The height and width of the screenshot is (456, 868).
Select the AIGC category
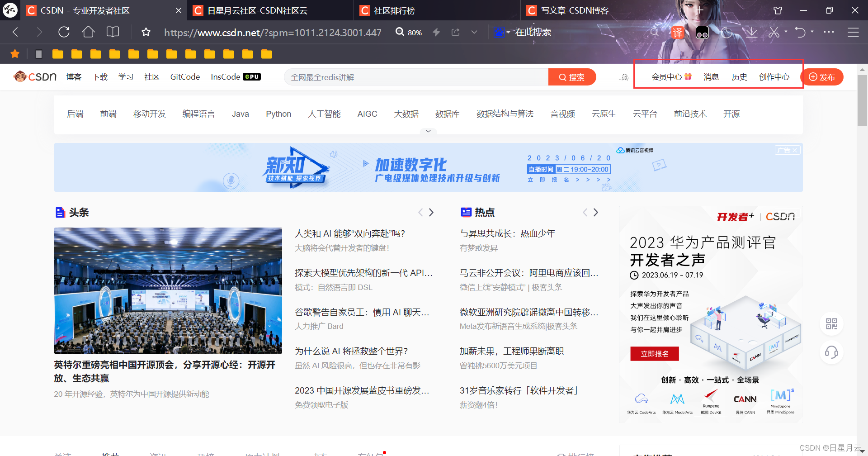pos(367,114)
